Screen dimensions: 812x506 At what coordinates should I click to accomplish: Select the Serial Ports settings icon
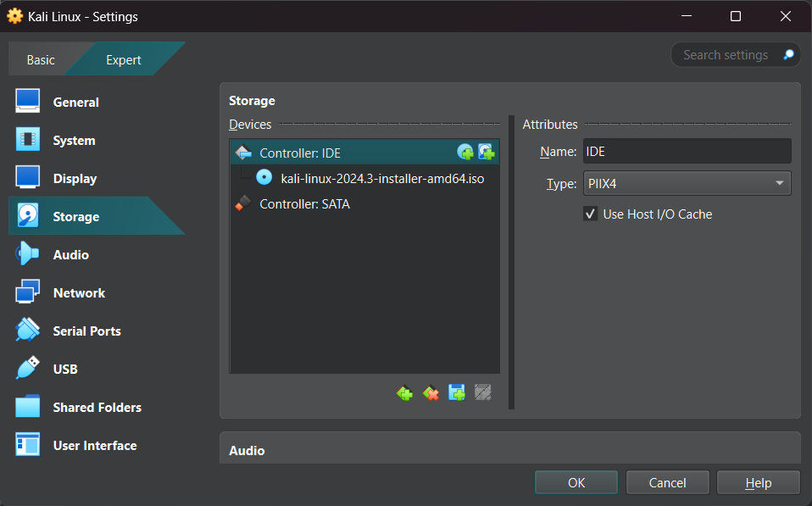click(x=27, y=331)
